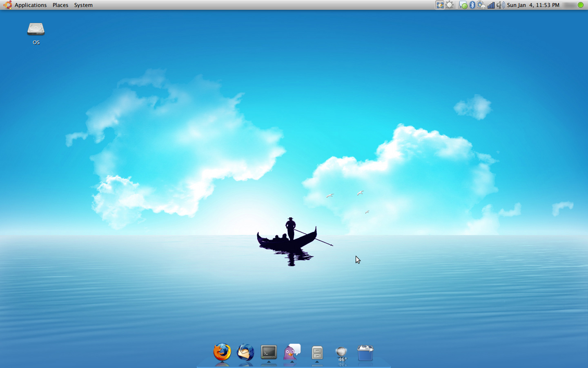Image resolution: width=588 pixels, height=368 pixels.
Task: Click the chat status tray icon
Action: [463, 5]
